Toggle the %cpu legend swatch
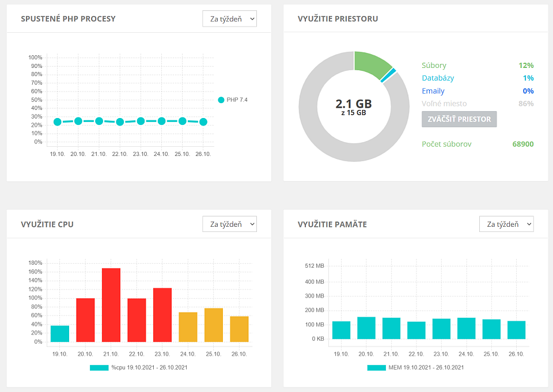 click(x=99, y=367)
